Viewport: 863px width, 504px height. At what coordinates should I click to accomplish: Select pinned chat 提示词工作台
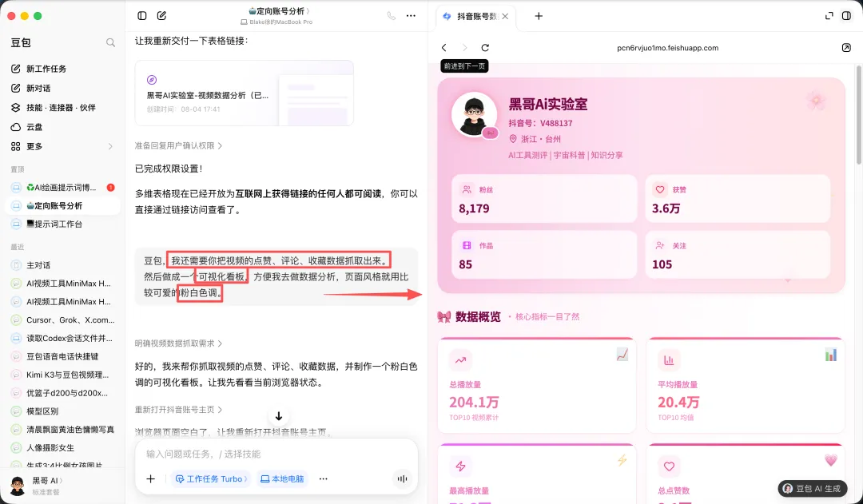pyautogui.click(x=62, y=224)
